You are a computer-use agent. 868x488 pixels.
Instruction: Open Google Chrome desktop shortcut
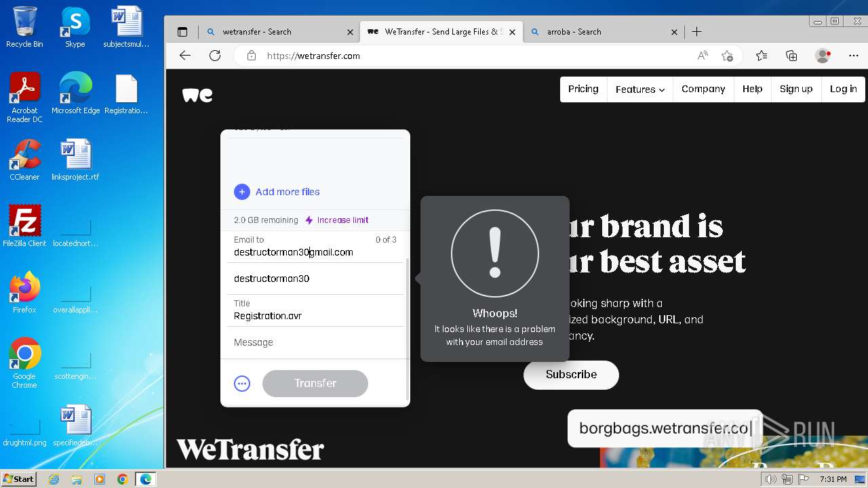click(x=24, y=363)
